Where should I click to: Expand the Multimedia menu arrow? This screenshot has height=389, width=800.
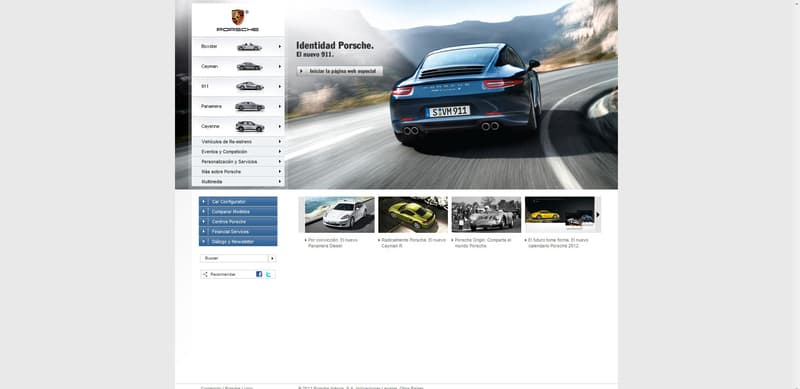click(280, 182)
